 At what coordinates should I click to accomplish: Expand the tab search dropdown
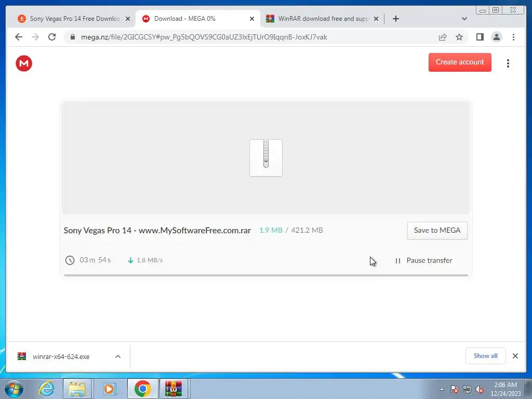point(464,19)
